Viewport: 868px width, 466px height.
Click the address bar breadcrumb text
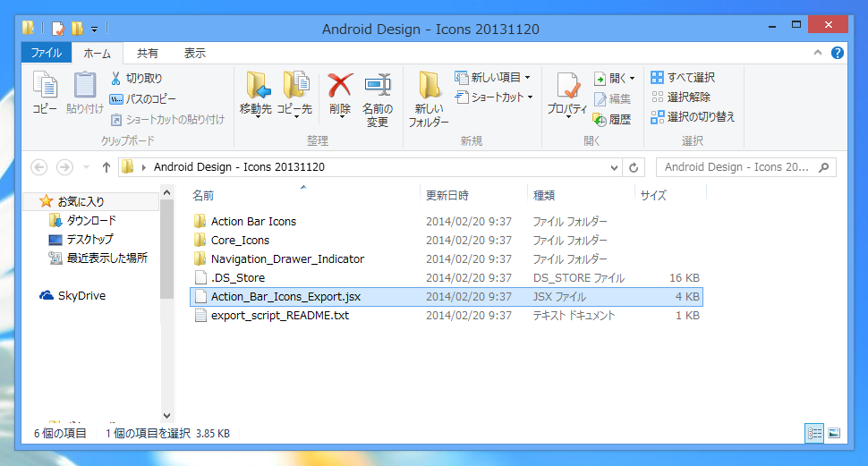239,167
